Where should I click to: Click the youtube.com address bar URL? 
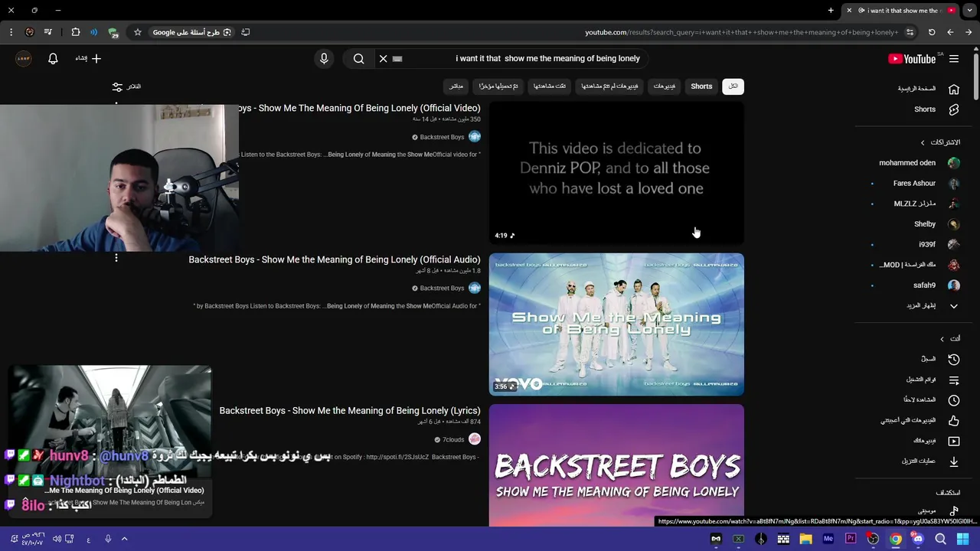pos(741,32)
